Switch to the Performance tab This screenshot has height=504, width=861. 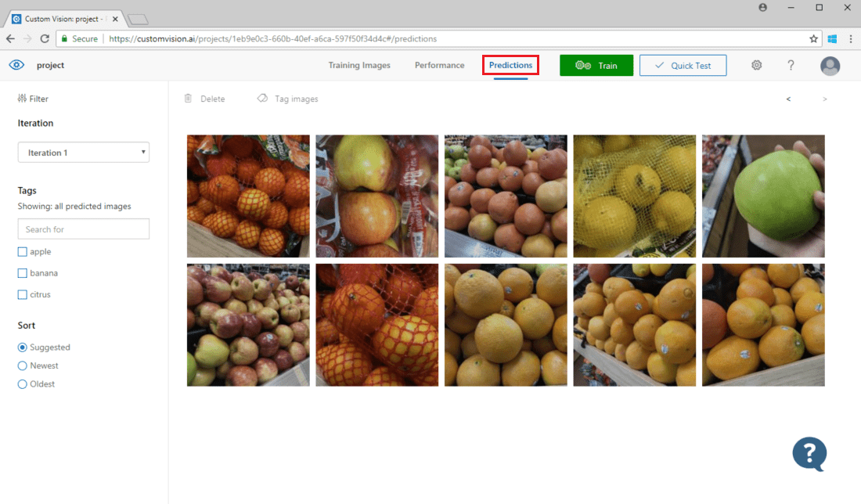point(439,65)
